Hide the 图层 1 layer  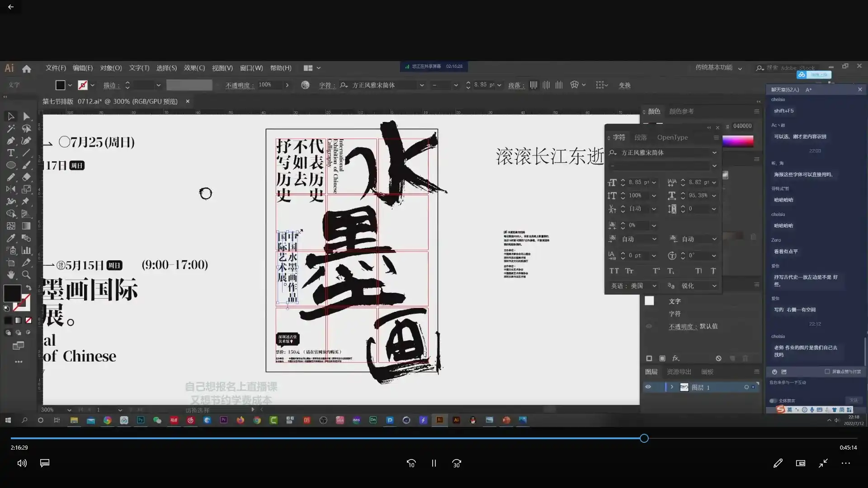(648, 387)
